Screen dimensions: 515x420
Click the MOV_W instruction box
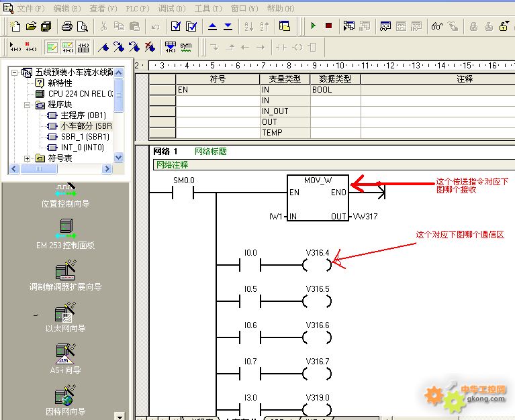coord(318,198)
